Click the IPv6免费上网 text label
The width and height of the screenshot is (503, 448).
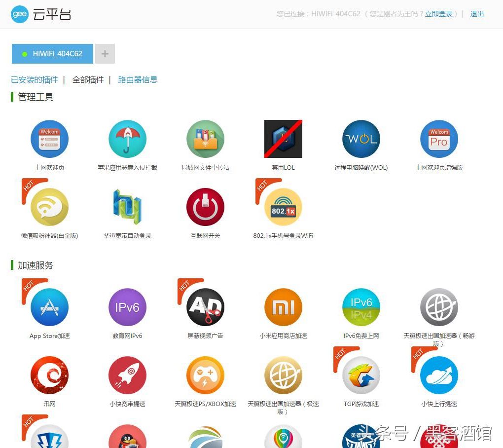[x=361, y=336]
